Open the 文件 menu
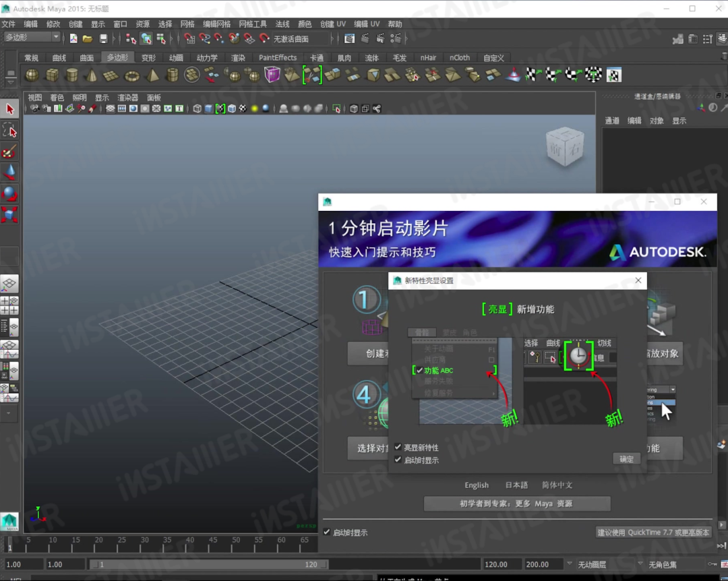The image size is (728, 581). tap(8, 24)
